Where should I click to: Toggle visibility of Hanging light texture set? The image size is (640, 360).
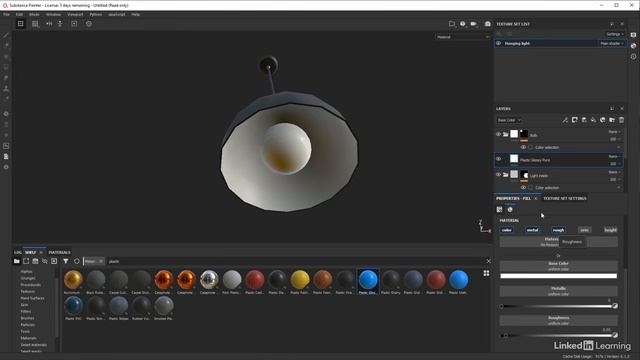click(x=498, y=43)
